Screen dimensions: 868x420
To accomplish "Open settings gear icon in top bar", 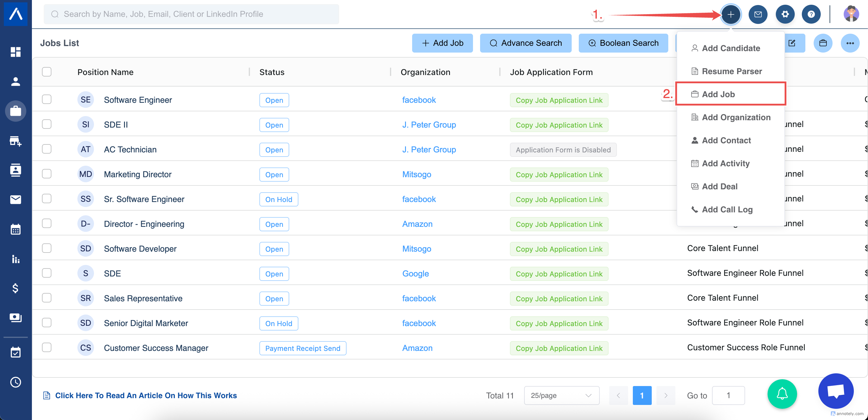I will [785, 14].
